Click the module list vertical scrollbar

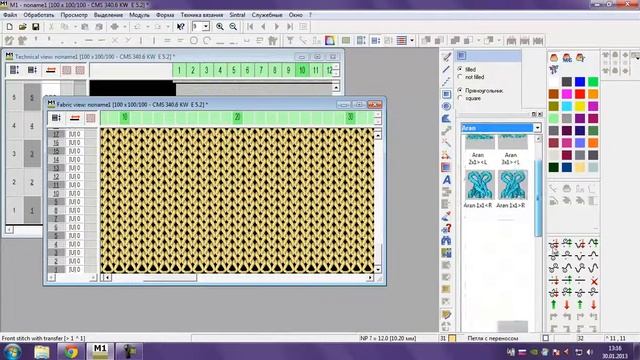point(538,198)
